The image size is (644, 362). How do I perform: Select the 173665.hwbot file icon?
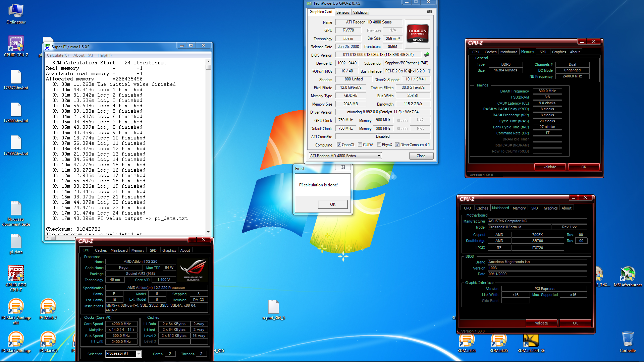16,113
